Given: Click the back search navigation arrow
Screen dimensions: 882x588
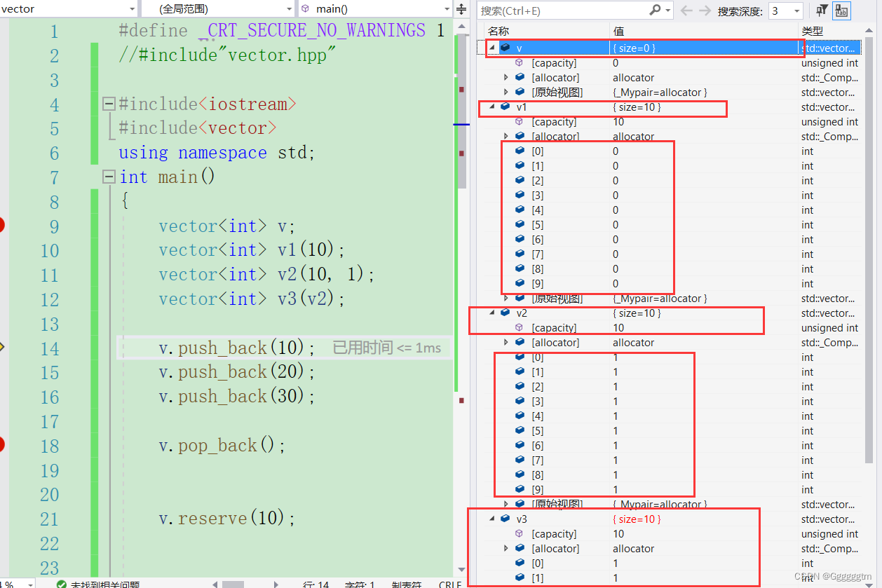Looking at the screenshot, I should (x=685, y=9).
